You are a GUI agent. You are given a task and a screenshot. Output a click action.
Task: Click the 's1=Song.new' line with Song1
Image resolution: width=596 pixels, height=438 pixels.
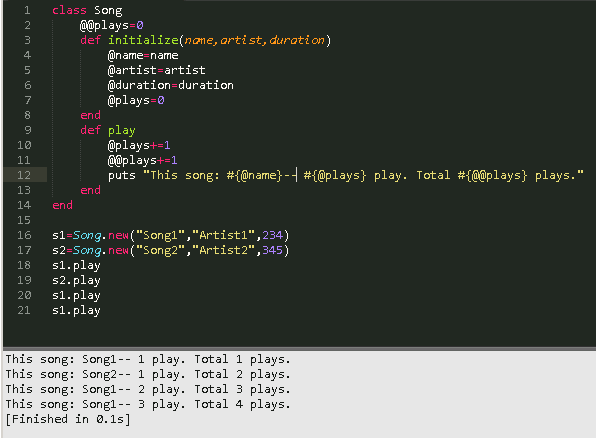click(x=171, y=235)
